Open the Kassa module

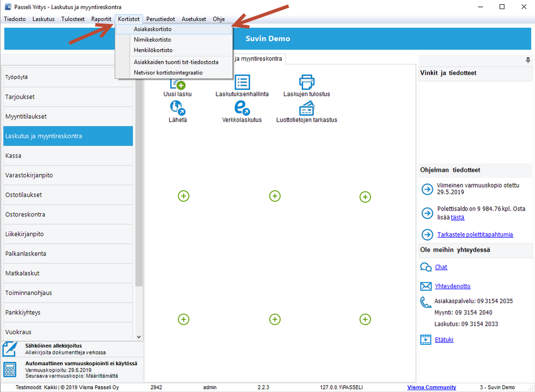(x=68, y=156)
